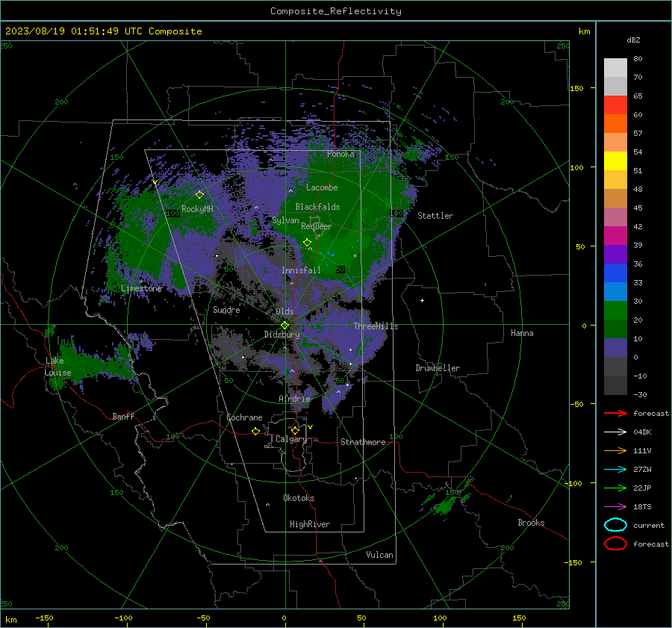Image resolution: width=672 pixels, height=628 pixels.
Task: Select the red 65-60 dBZ swatch
Action: 615,105
